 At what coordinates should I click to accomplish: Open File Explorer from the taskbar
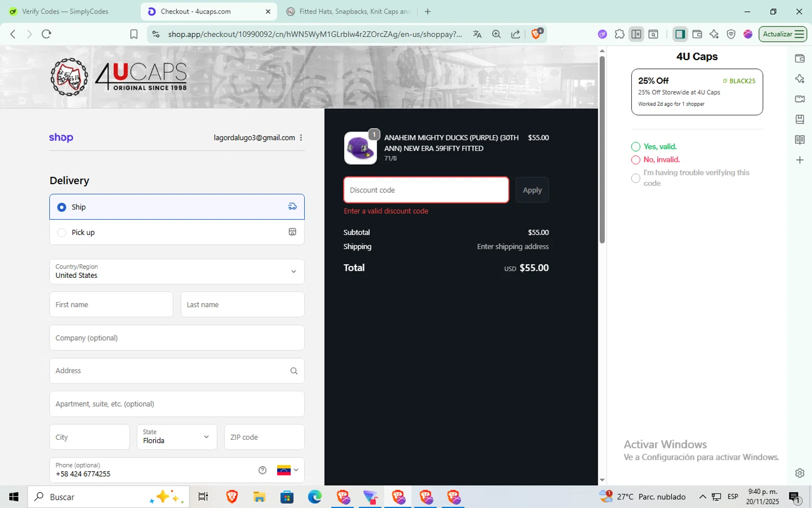(x=259, y=497)
